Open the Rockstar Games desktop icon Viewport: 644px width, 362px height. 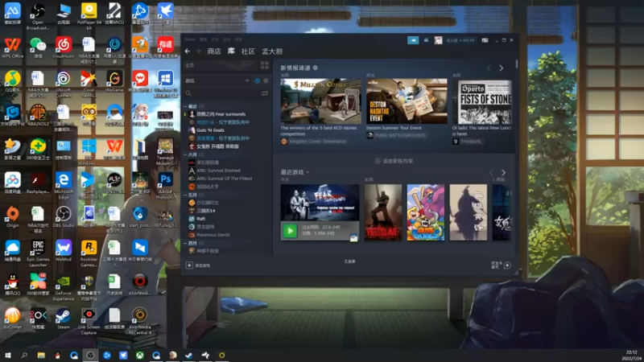coord(89,253)
